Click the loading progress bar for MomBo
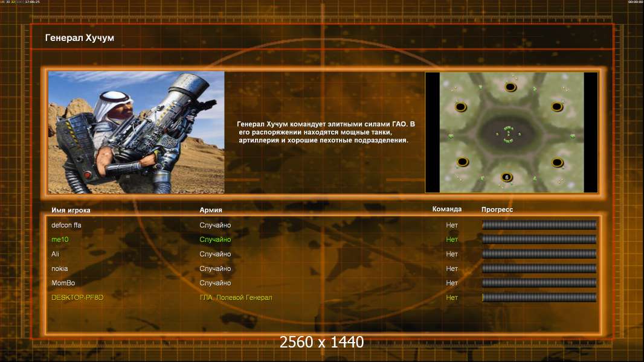Screen dimensions: 644x362 coord(539,283)
